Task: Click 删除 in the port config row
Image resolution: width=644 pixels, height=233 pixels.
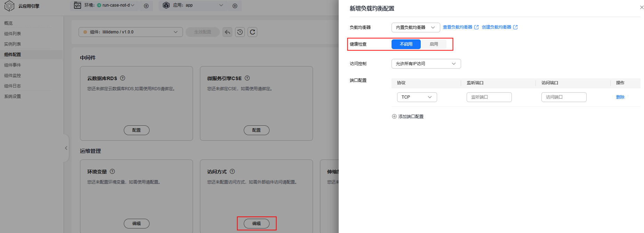Action: click(x=620, y=97)
